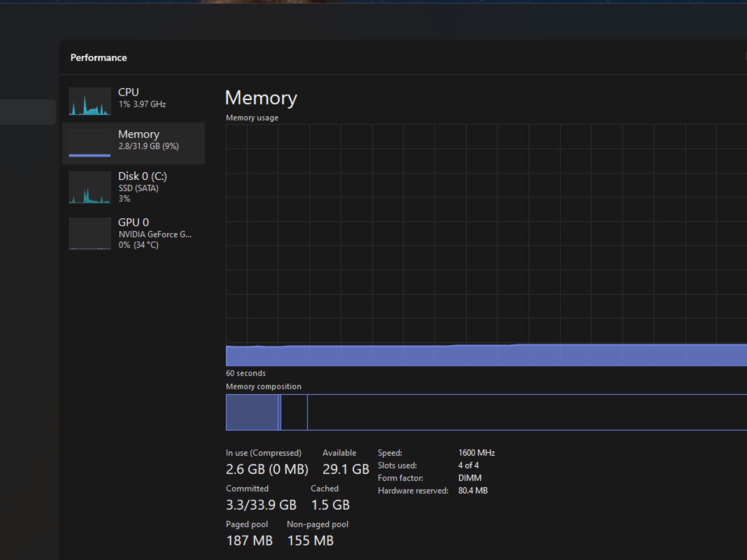Select the Memory performance entry
The width and height of the screenshot is (747, 560).
[x=133, y=143]
